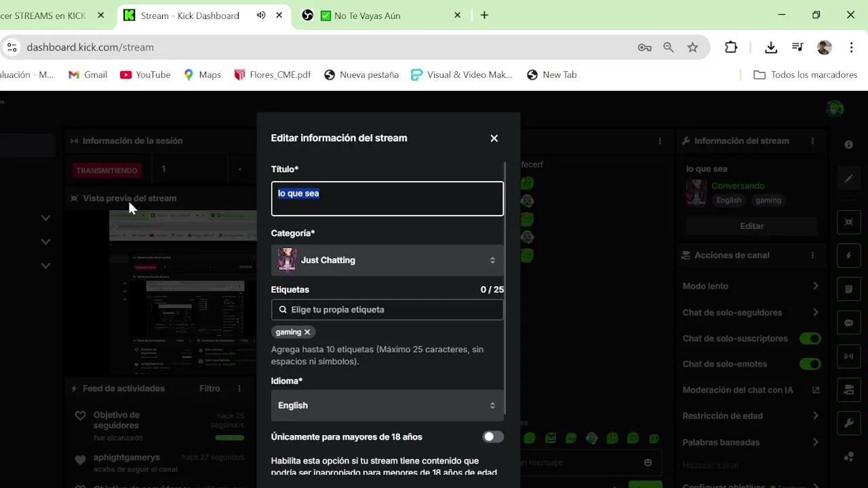This screenshot has height=488, width=868.
Task: Click the English tag in stream info panel
Action: tap(729, 200)
